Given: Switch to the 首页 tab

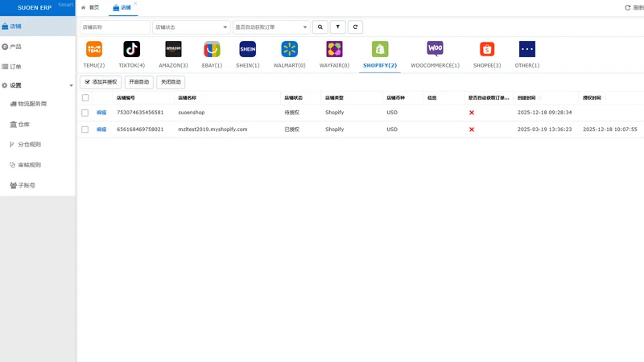Looking at the screenshot, I should (x=90, y=8).
